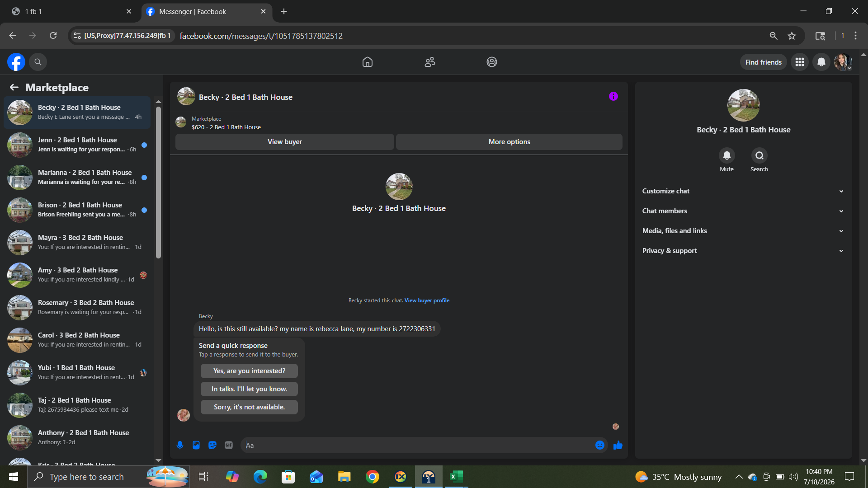Open a new browser tab
The width and height of the screenshot is (868, 488).
tap(284, 11)
